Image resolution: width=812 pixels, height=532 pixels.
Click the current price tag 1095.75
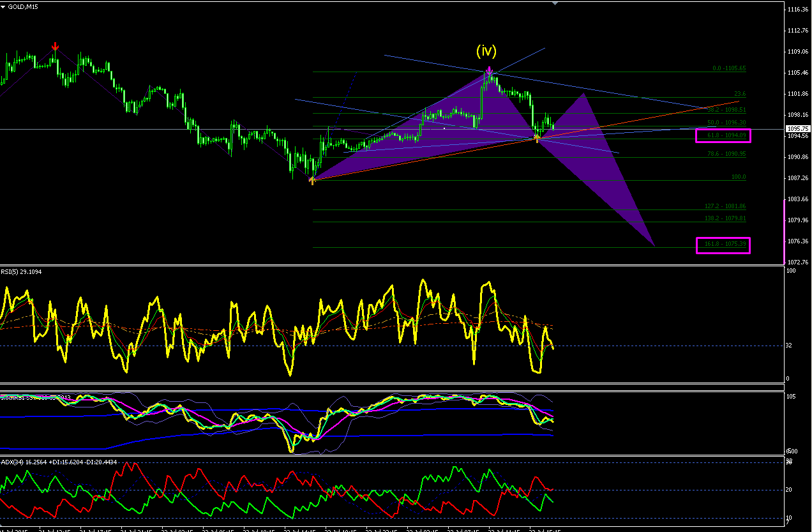click(799, 128)
